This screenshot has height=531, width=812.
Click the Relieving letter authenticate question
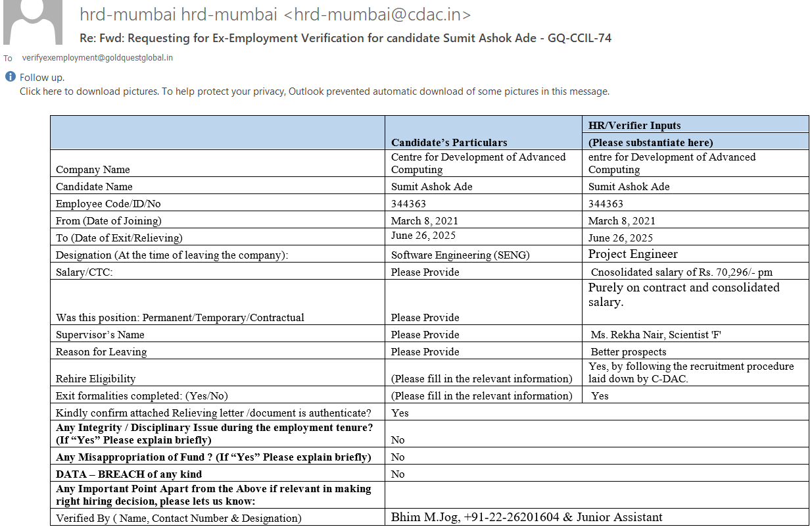(214, 413)
